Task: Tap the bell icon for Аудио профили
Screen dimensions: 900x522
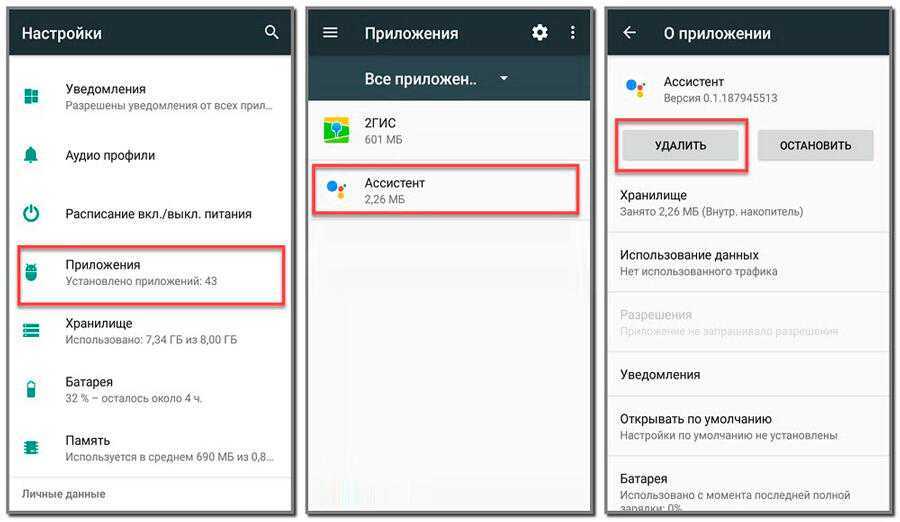Action: point(31,155)
